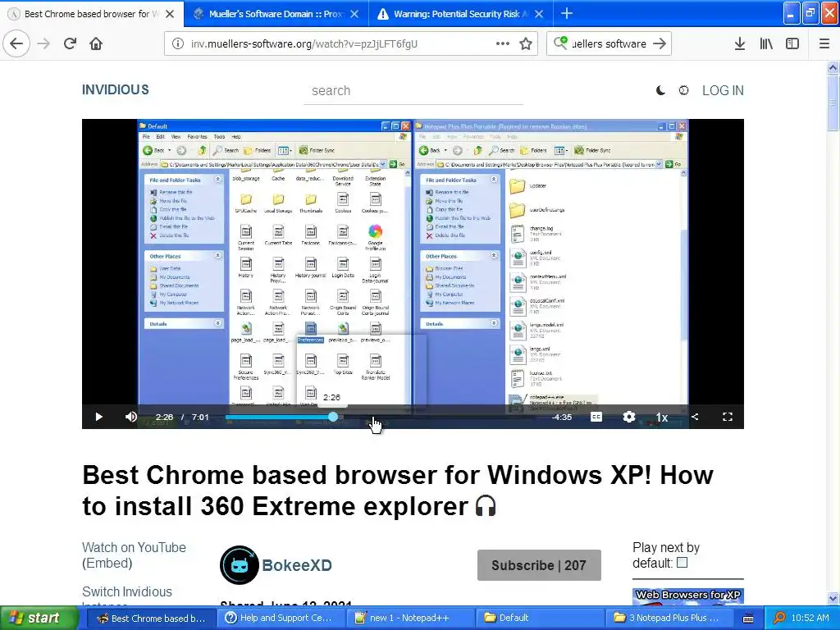Bookmark this page with the star

pos(526,44)
